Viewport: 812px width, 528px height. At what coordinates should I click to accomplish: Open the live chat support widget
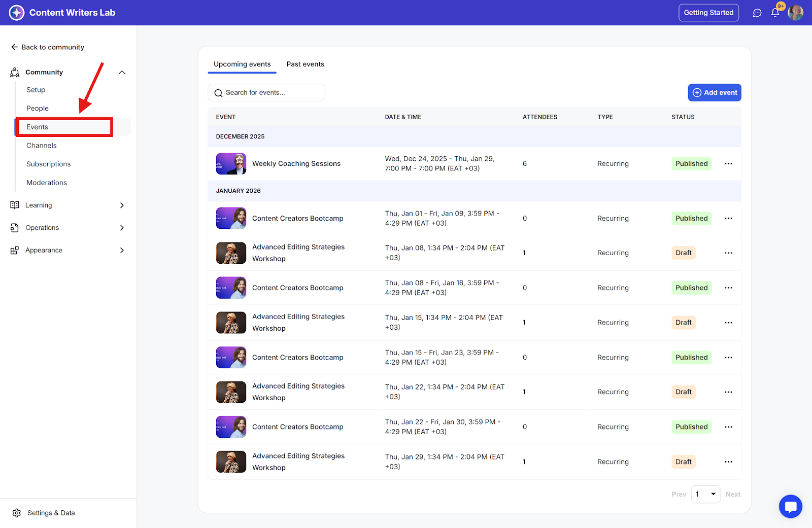click(790, 506)
